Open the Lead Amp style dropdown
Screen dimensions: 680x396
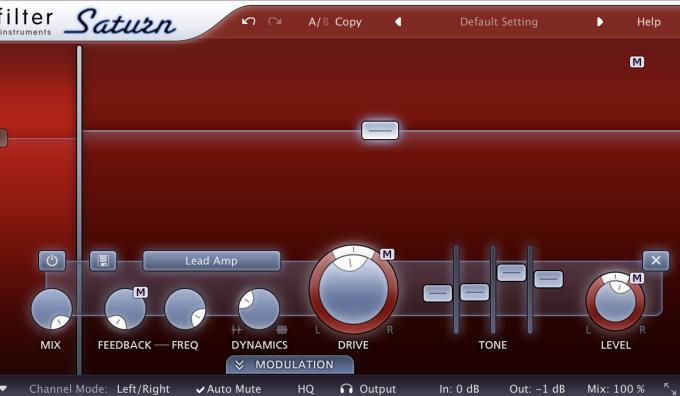(211, 261)
